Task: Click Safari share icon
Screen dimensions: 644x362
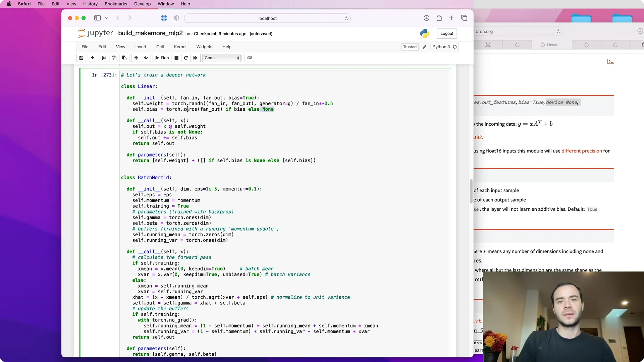Action: point(439,18)
